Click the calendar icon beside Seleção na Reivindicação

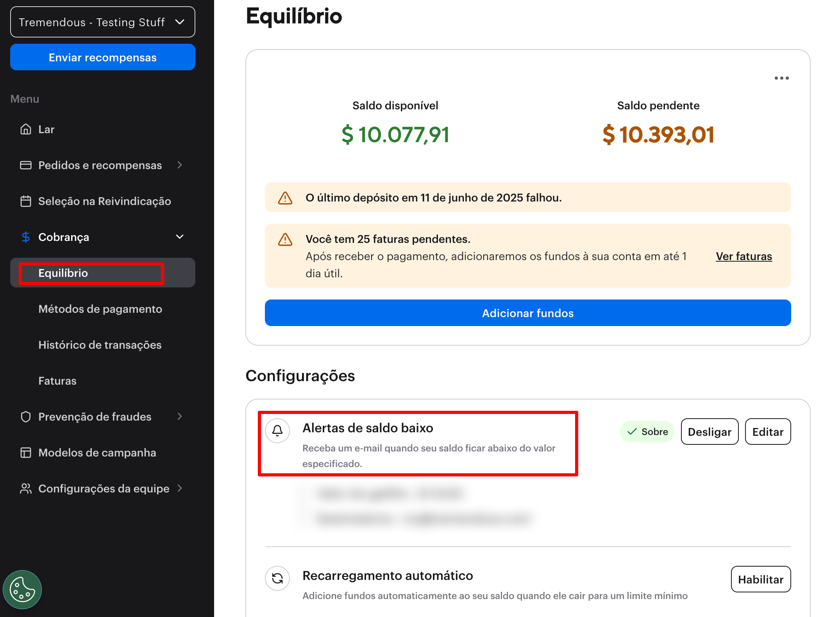click(26, 201)
